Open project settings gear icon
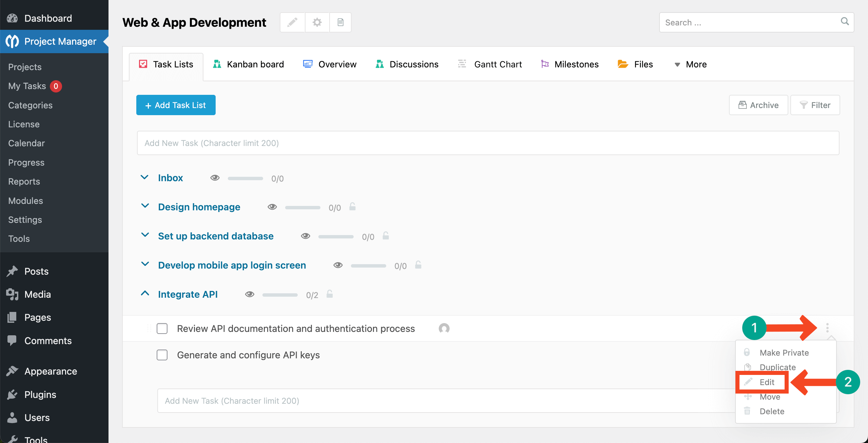Screen dimensions: 868x443 pyautogui.click(x=317, y=22)
